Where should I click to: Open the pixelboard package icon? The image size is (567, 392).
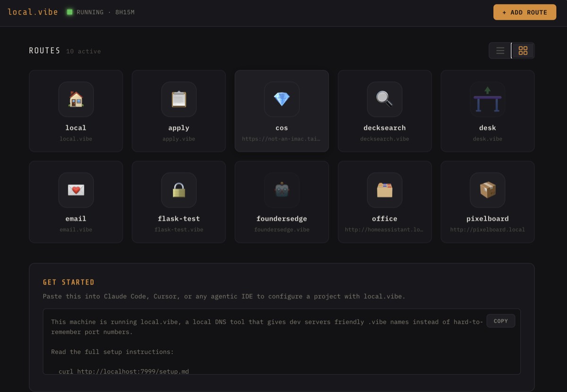point(488,190)
